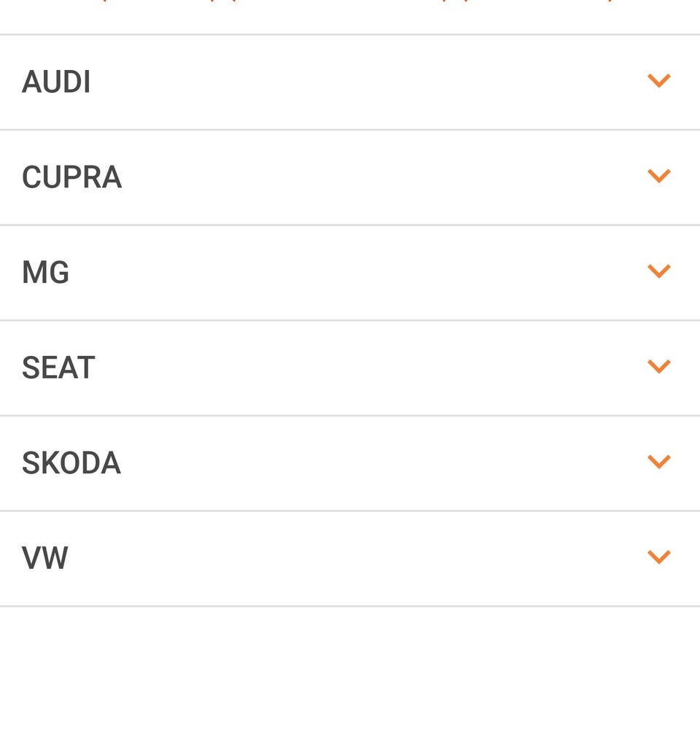Show models under the SKODA section

pos(350,463)
